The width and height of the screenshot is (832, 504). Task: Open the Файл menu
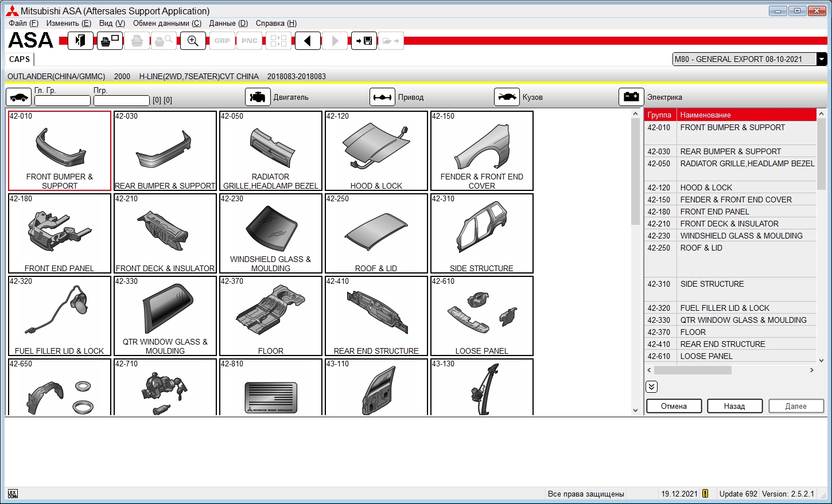point(24,23)
